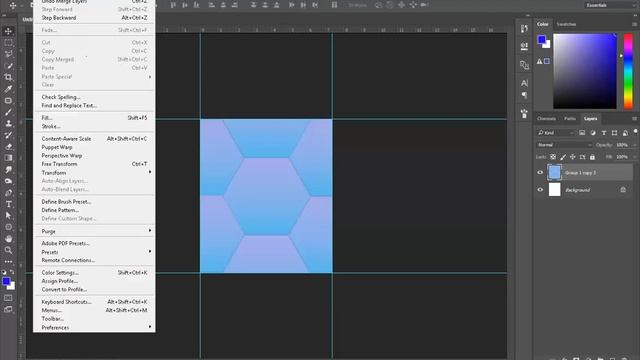Toggle lock image pixels brush icon

click(563, 157)
